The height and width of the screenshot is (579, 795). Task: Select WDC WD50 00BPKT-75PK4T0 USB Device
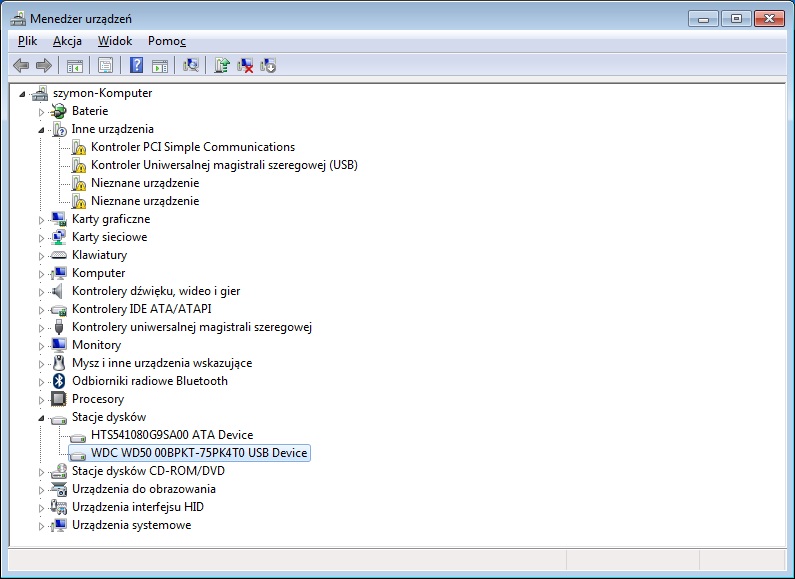coord(199,453)
